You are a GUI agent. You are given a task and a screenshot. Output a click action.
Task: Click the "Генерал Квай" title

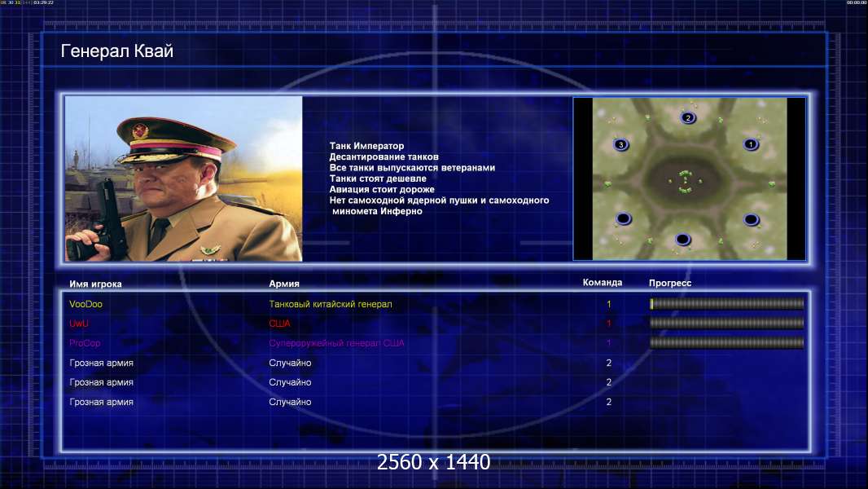coord(116,51)
